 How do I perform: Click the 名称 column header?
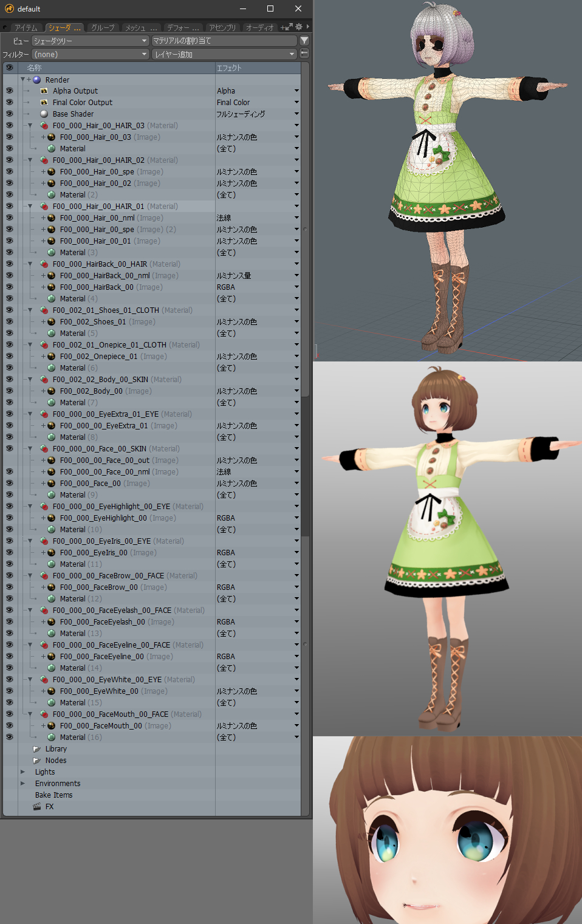click(117, 68)
